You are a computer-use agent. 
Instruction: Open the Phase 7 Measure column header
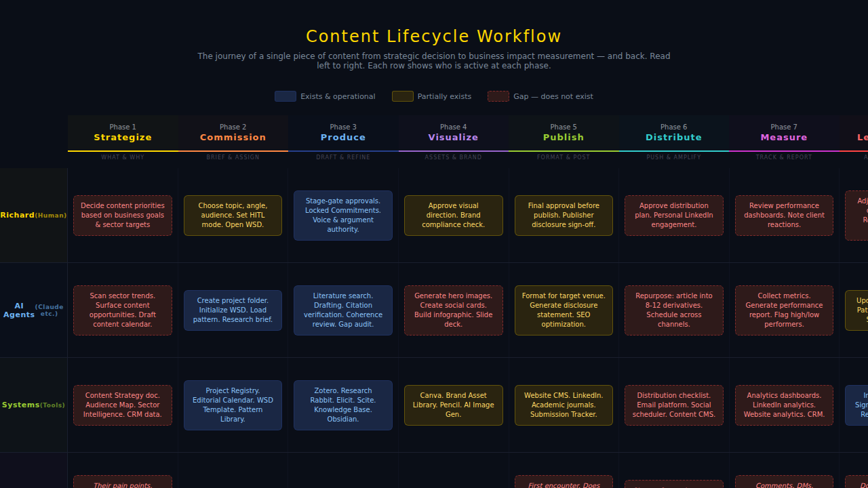tap(784, 133)
